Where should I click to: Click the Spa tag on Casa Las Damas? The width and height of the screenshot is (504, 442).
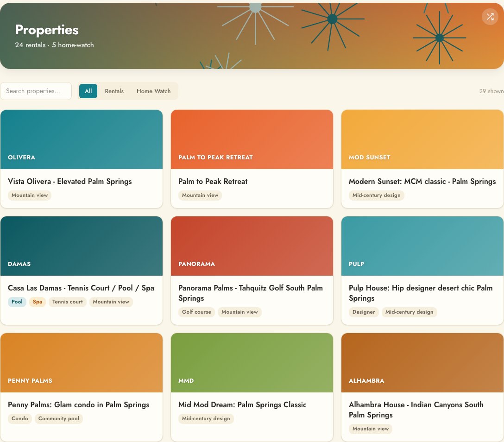(x=37, y=302)
